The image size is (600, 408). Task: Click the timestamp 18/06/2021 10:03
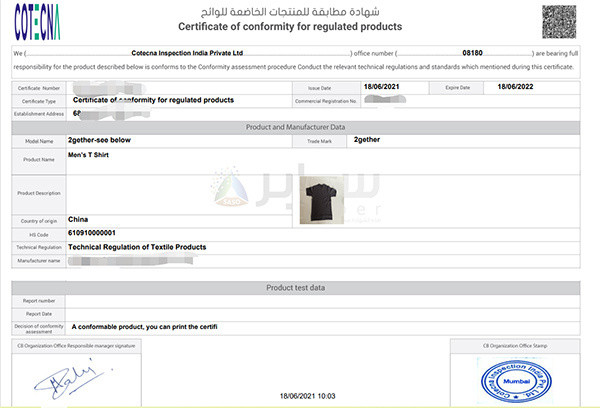297,396
